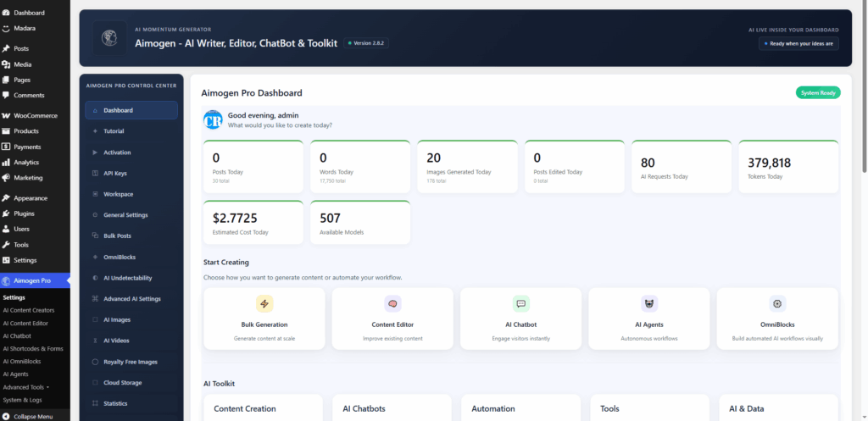Click the Users person icon
The width and height of the screenshot is (868, 421).
click(x=6, y=229)
